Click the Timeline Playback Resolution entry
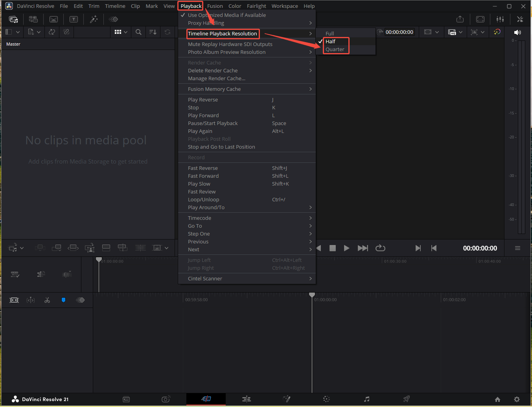This screenshot has width=532, height=407. pyautogui.click(x=247, y=33)
